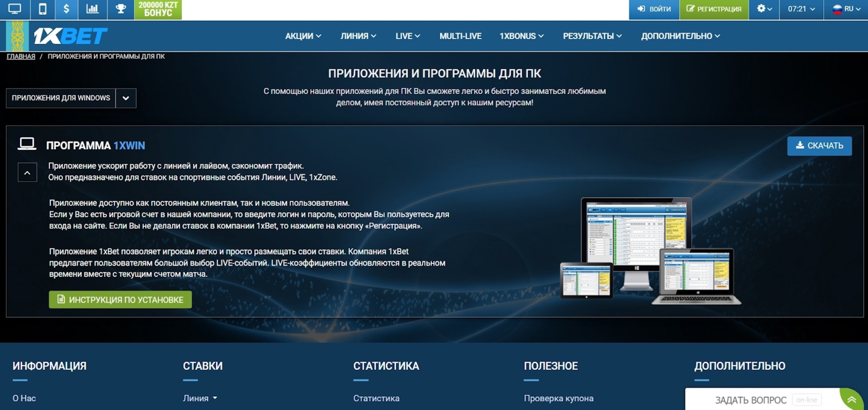
Task: Click the ПРОГРАММА 1XWIN heading
Action: coord(96,145)
